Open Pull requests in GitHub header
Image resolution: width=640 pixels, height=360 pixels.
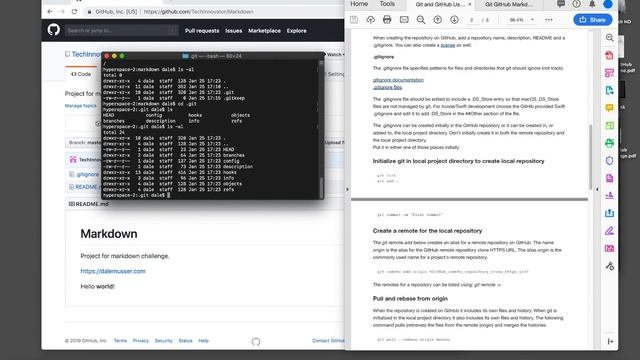pyautogui.click(x=202, y=31)
